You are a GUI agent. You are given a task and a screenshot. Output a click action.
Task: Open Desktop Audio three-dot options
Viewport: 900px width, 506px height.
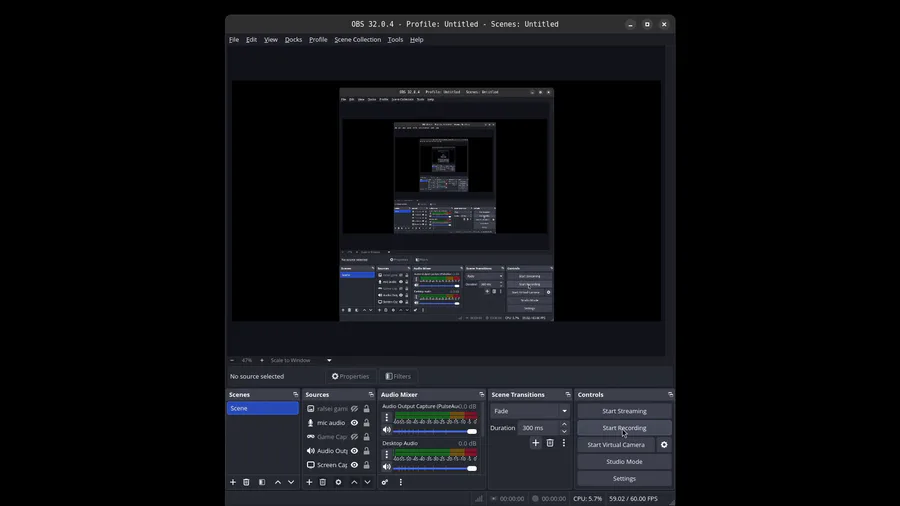tap(387, 454)
